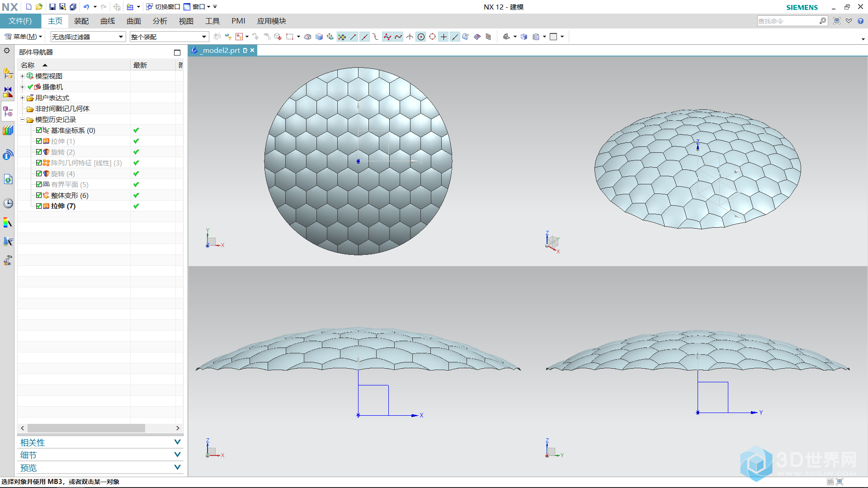Click the Rotate feature icon in history
This screenshot has height=488, width=868.
(x=47, y=152)
